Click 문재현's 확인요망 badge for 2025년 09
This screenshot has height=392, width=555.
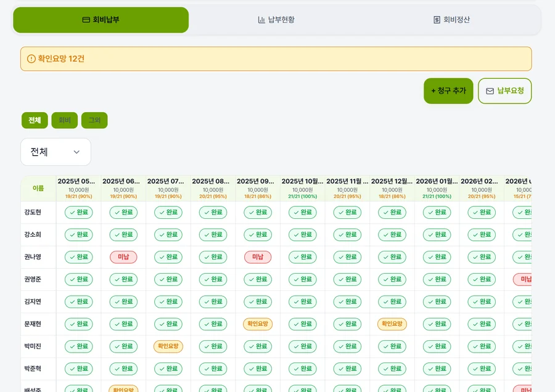[258, 324]
